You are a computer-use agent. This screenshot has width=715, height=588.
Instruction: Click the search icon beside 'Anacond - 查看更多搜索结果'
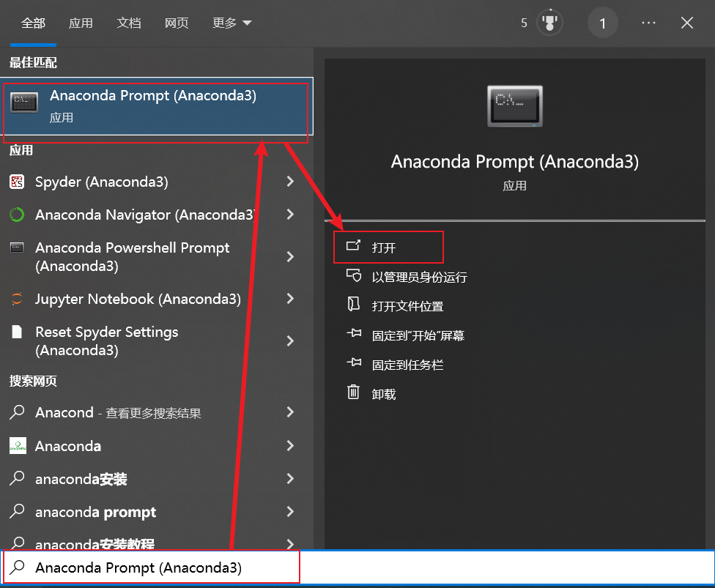pos(17,412)
